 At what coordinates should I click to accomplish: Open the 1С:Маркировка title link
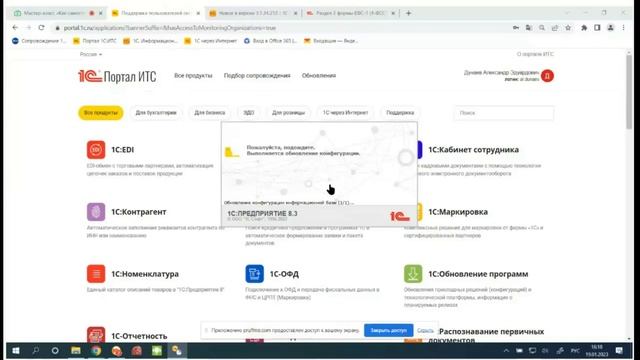pos(458,212)
